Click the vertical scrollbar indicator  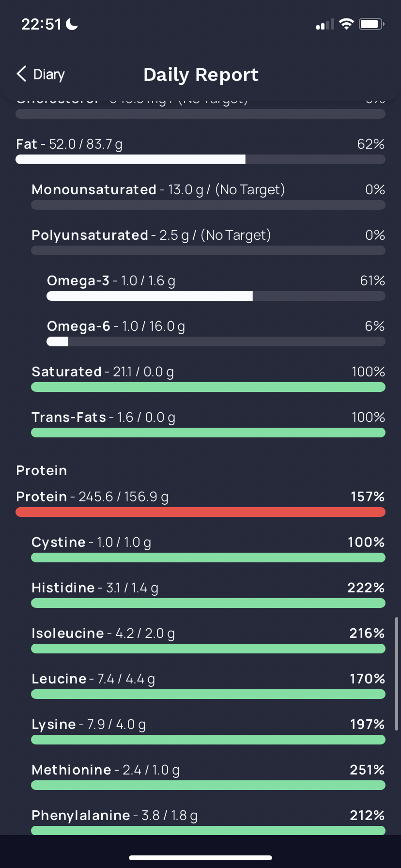click(397, 674)
